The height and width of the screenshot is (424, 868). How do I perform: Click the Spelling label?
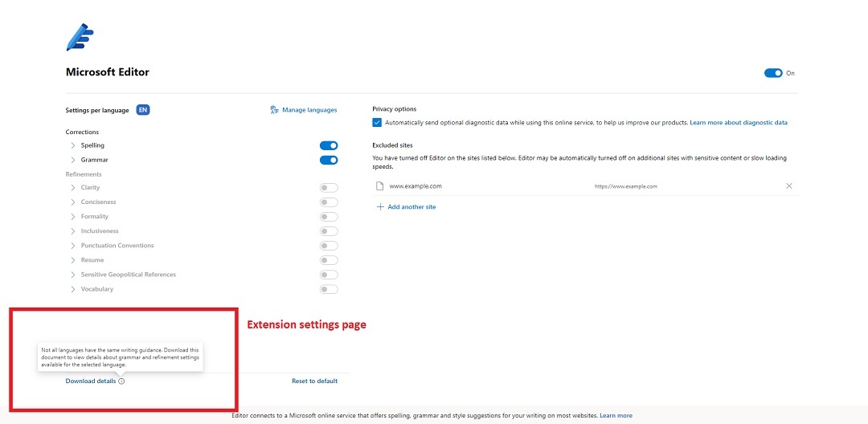(92, 145)
